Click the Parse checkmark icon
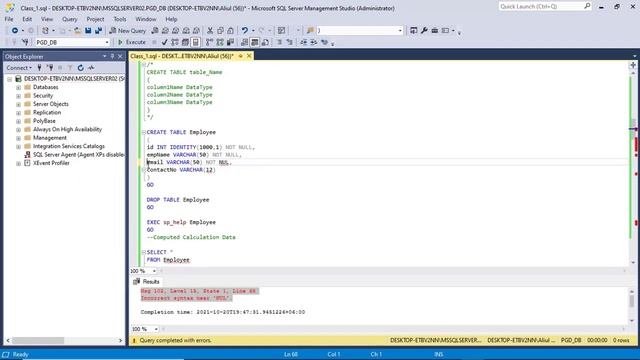 (x=164, y=42)
